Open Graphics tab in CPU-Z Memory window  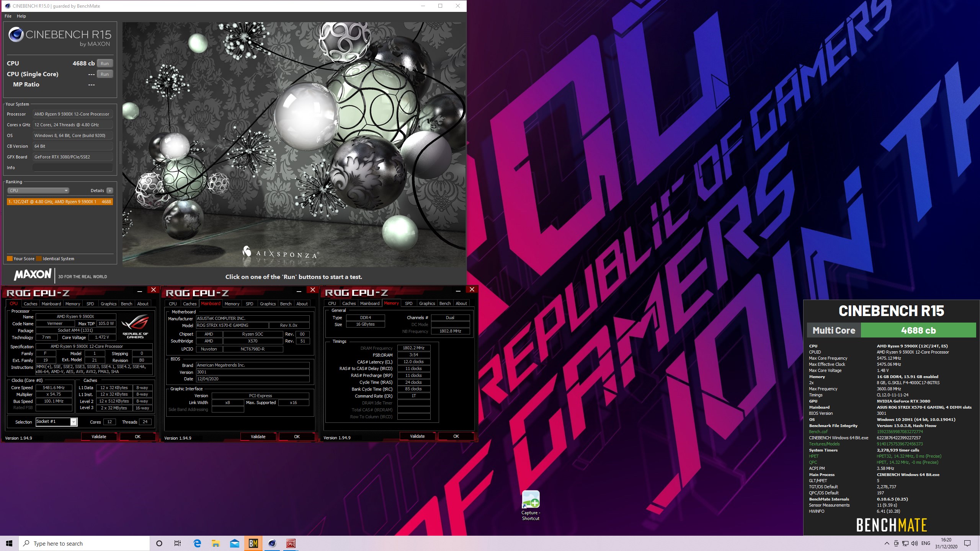click(427, 303)
